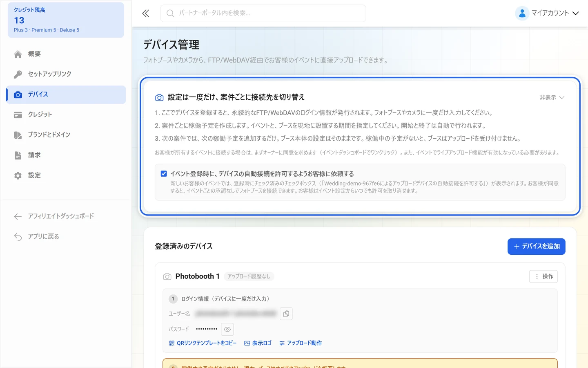The width and height of the screenshot is (588, 368).
Task: Go to アフィリエイトダッシュボード
Action: 66,216
